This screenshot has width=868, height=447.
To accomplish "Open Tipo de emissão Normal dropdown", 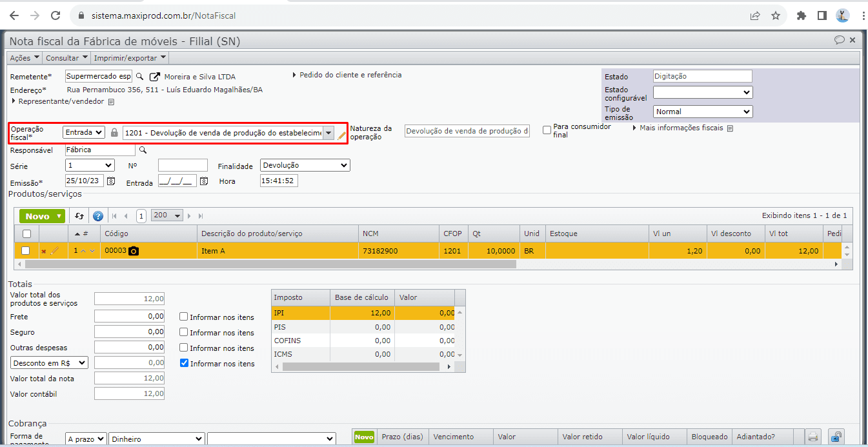I will 703,112.
